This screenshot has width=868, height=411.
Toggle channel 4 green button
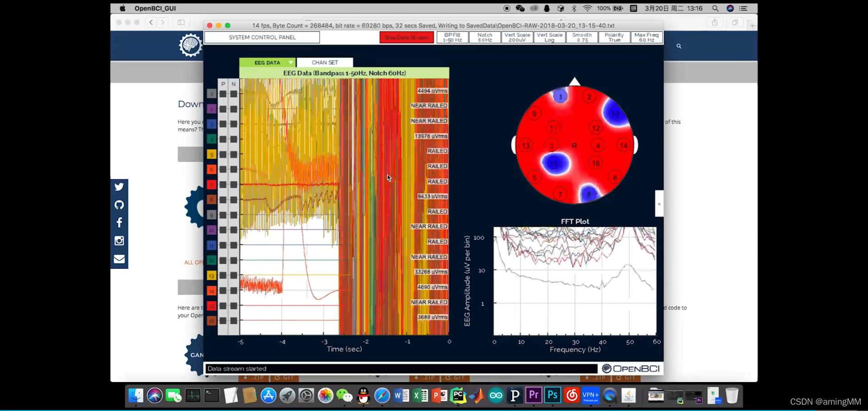(212, 139)
